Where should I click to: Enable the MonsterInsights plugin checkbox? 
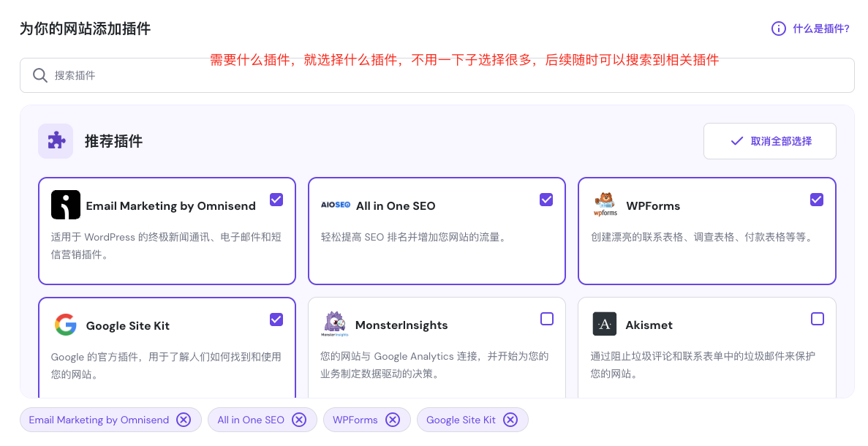(547, 319)
